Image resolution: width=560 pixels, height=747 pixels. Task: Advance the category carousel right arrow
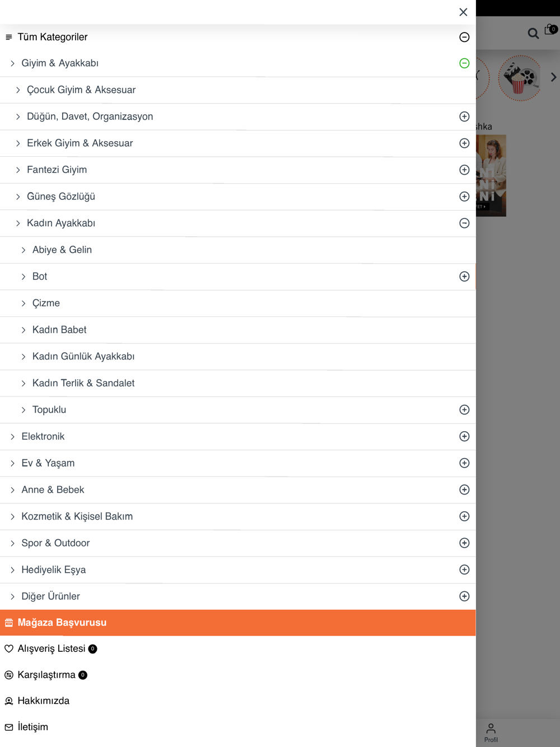[553, 77]
